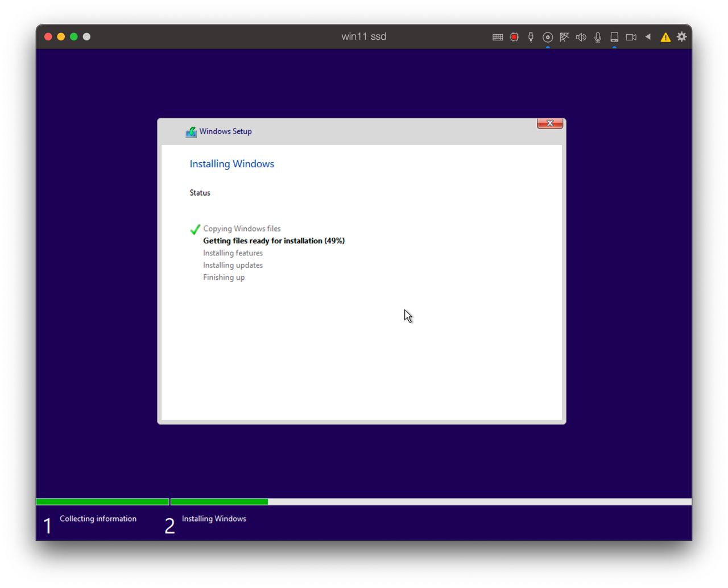728x588 pixels.
Task: Click the network web icon
Action: tap(564, 37)
